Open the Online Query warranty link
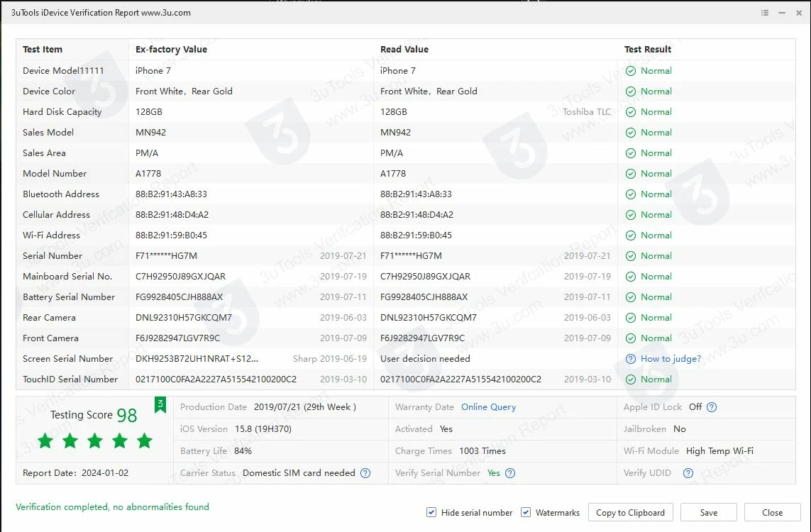The width and height of the screenshot is (811, 532). point(488,407)
